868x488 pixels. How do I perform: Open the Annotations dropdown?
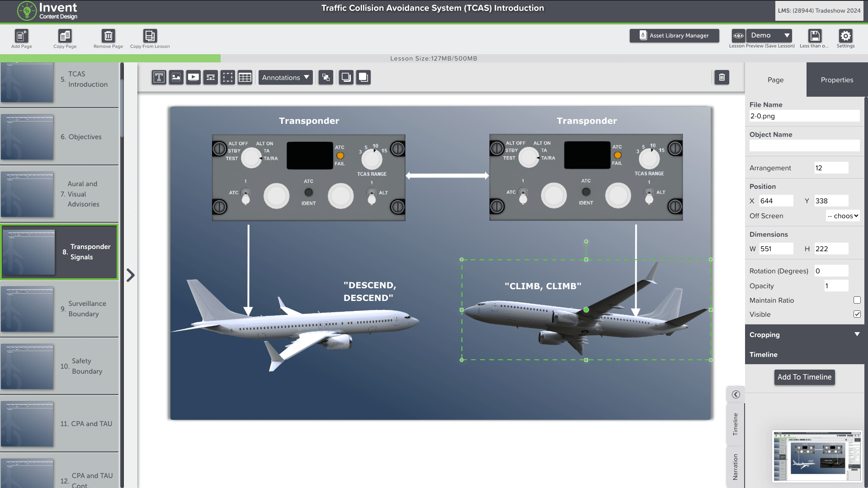click(285, 77)
